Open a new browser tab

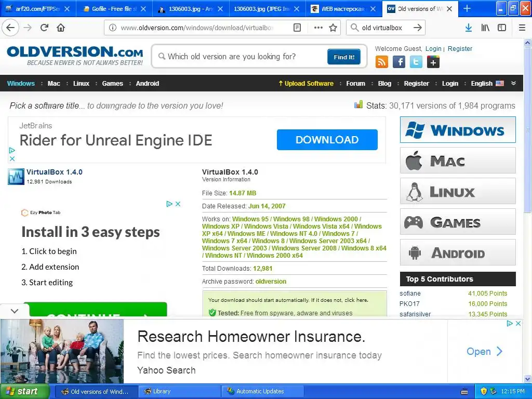click(x=467, y=8)
